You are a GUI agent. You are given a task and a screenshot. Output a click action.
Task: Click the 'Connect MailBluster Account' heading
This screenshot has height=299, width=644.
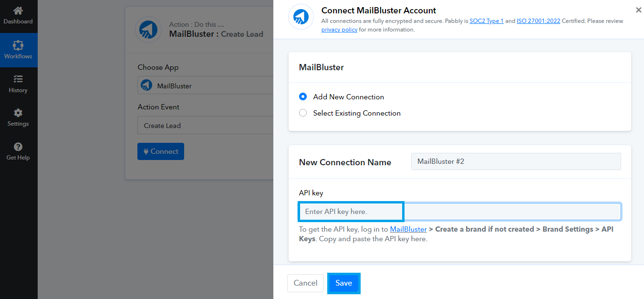coord(379,11)
